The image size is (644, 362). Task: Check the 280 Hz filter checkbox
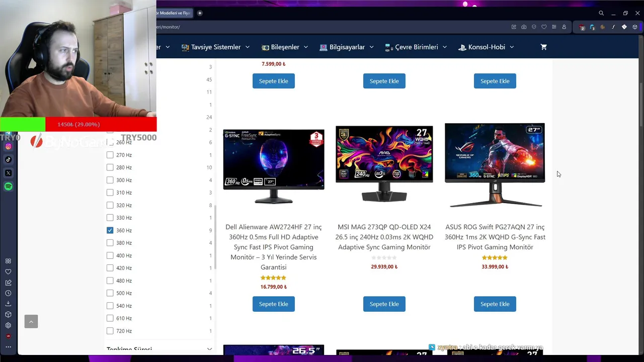[x=110, y=167]
